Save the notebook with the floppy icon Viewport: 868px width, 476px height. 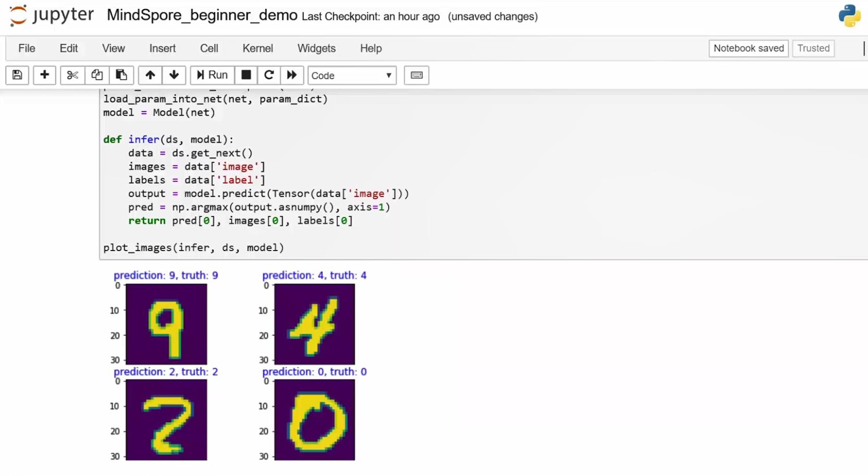(17, 75)
